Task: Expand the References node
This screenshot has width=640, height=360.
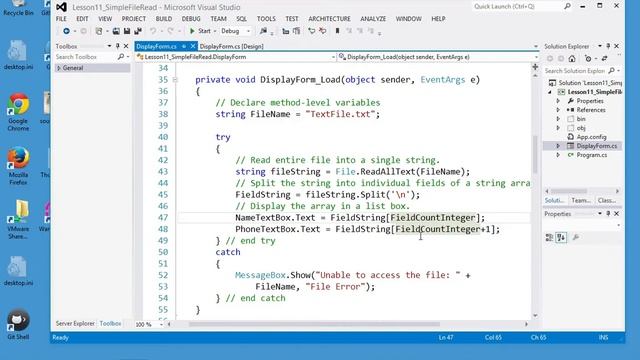Action: (558, 110)
